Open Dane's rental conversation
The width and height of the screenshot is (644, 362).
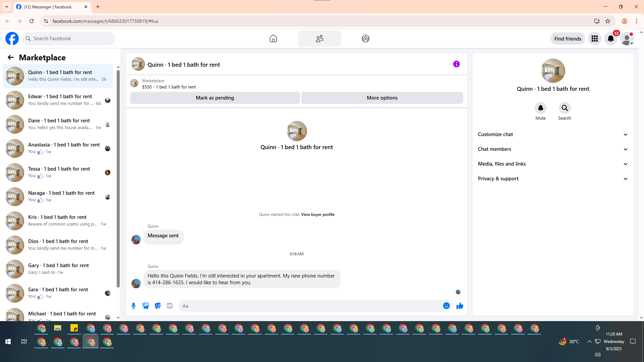coord(58,124)
